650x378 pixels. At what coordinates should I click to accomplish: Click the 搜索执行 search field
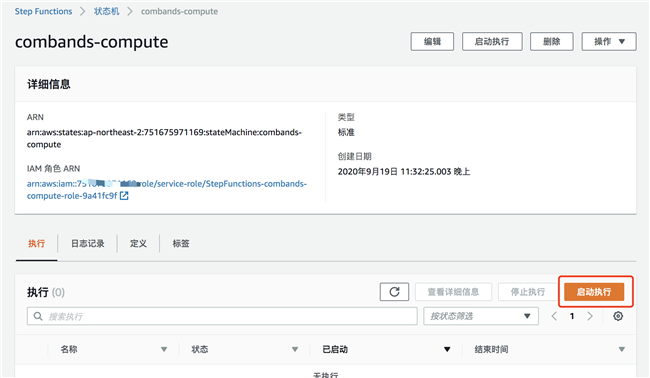(x=222, y=316)
